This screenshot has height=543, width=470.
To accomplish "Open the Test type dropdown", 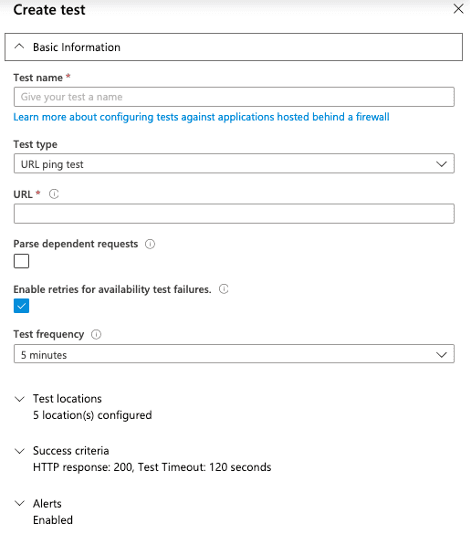I will click(x=234, y=164).
